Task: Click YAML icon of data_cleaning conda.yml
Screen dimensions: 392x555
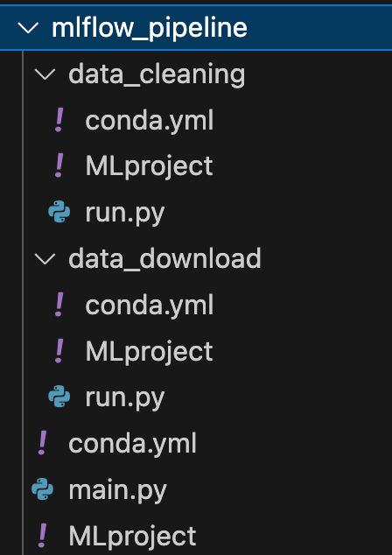Action: [59, 120]
